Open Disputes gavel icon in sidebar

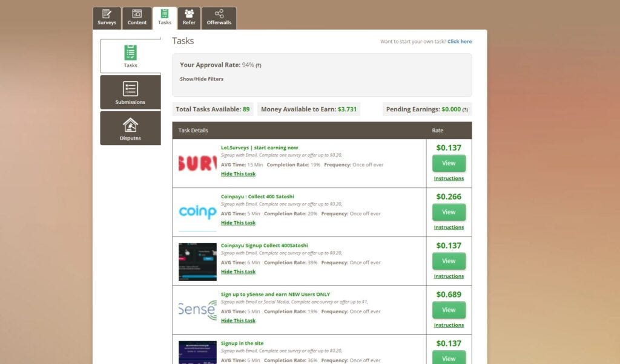(x=130, y=125)
